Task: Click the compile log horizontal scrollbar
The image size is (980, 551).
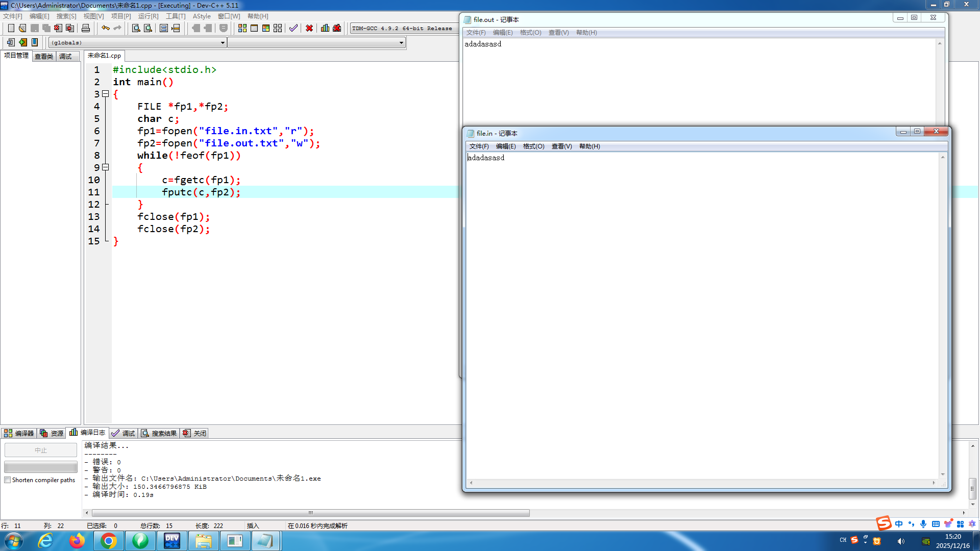Action: [310, 513]
